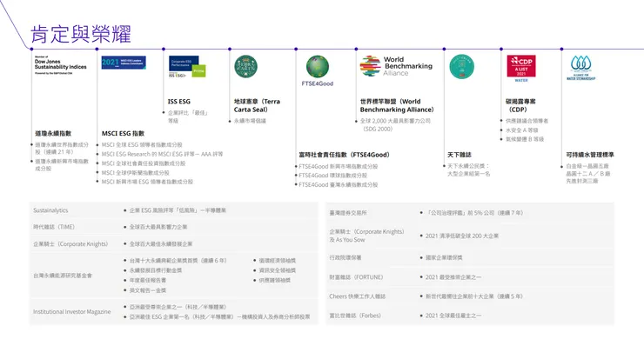Screen dimensions: 644x339
Task: Click the 富比世雜誌 (Forbes) row label
Action: 355,316
